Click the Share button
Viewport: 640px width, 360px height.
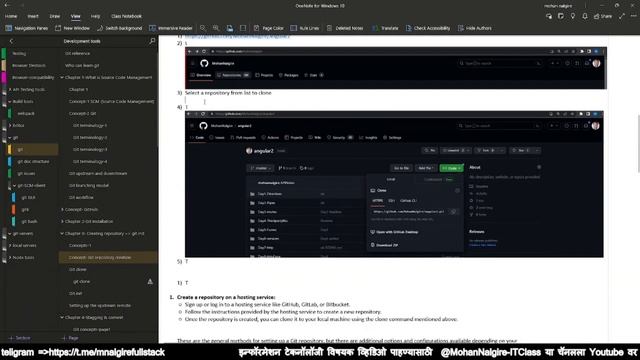603,16
